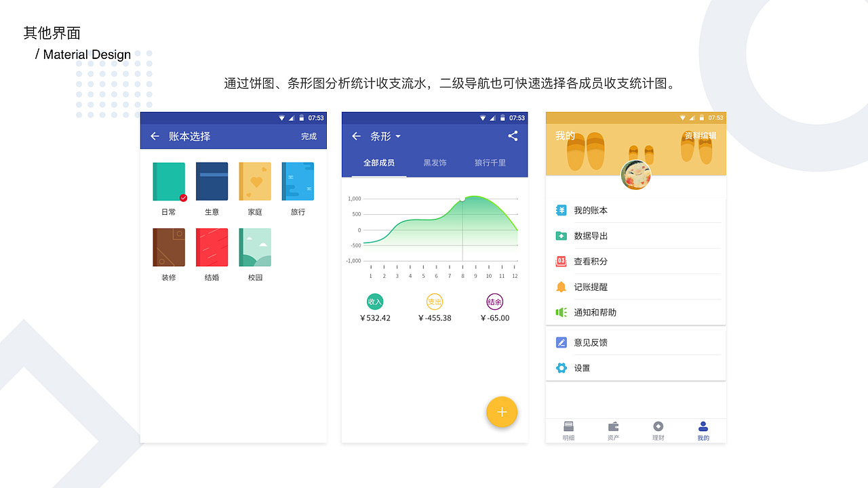The width and height of the screenshot is (868, 488).
Task: Select the green 日常 account book
Action: click(x=169, y=182)
